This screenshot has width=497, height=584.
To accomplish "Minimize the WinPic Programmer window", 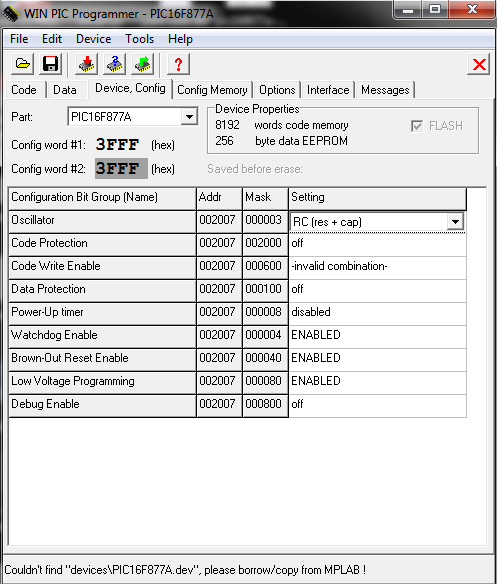I will click(408, 10).
